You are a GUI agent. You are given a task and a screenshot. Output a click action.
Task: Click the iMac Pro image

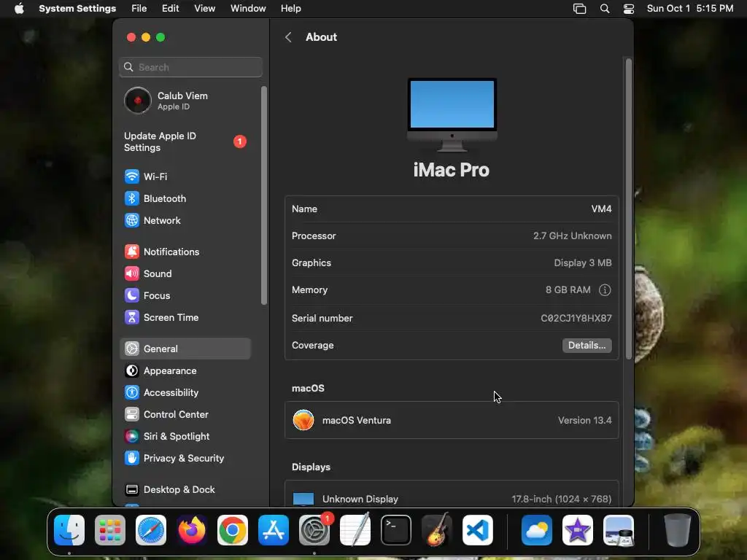point(452,114)
